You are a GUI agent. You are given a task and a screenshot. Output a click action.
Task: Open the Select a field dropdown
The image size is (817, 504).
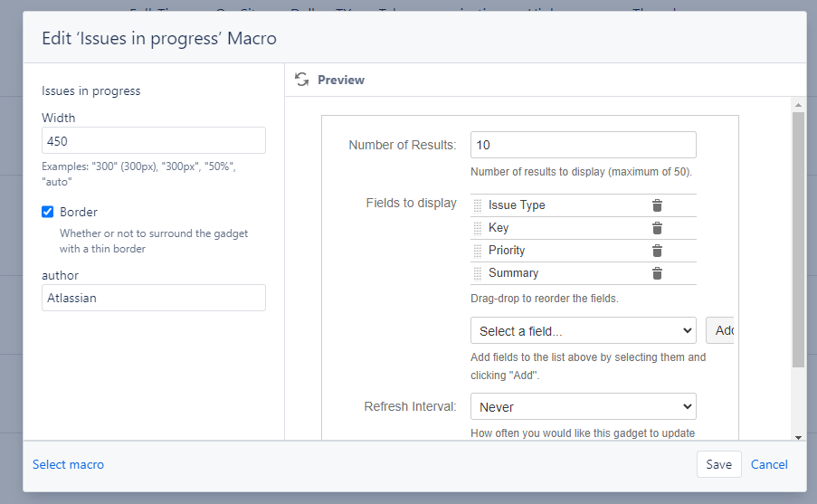click(583, 330)
